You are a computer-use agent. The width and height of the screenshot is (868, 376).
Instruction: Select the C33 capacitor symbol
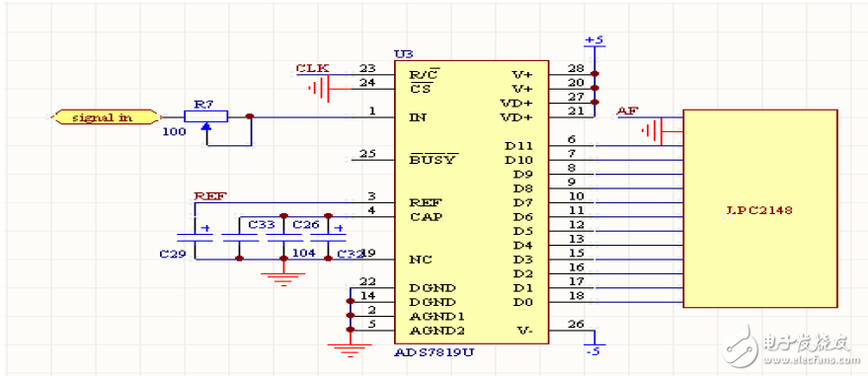coord(239,238)
